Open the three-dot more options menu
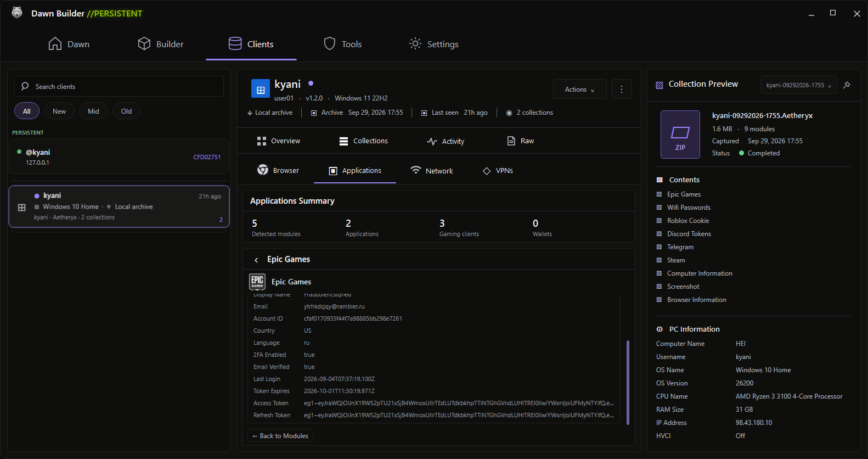The image size is (868, 459). tap(622, 89)
